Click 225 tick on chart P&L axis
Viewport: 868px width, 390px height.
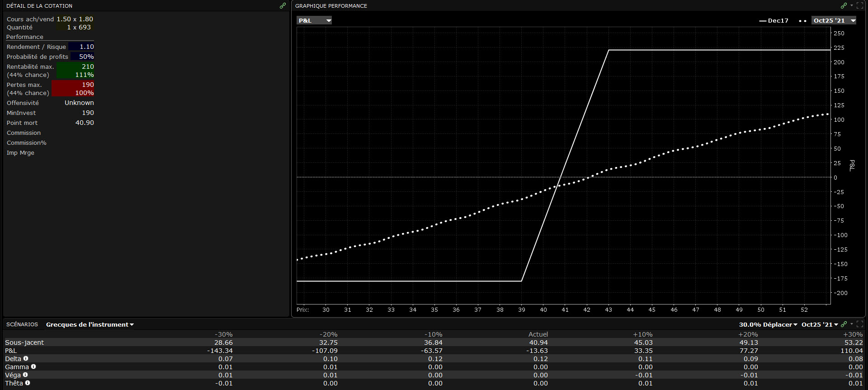(x=839, y=48)
